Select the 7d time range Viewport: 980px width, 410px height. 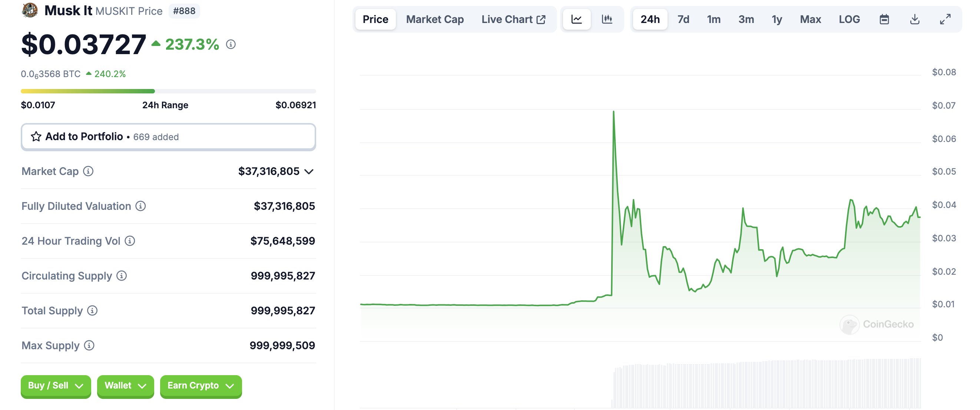click(683, 19)
